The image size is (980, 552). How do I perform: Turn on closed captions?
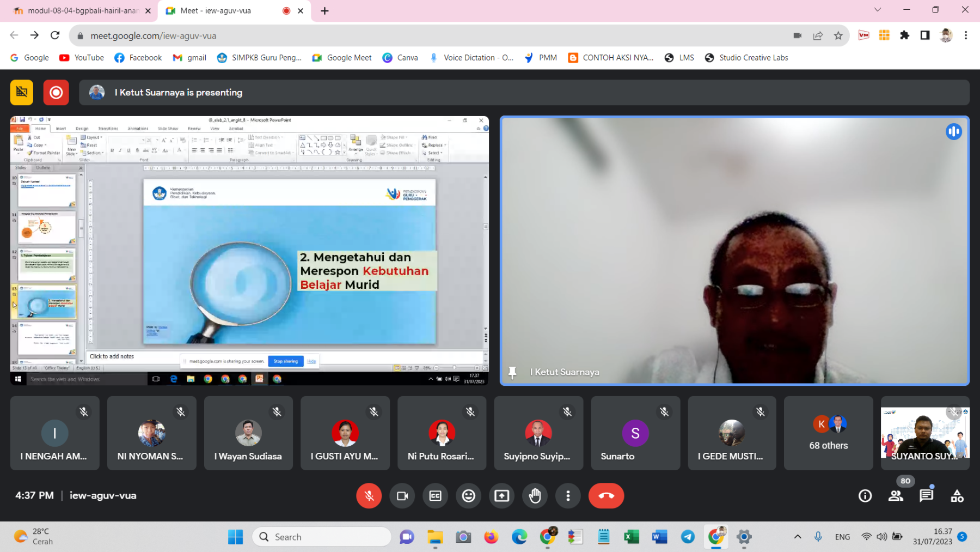(436, 496)
